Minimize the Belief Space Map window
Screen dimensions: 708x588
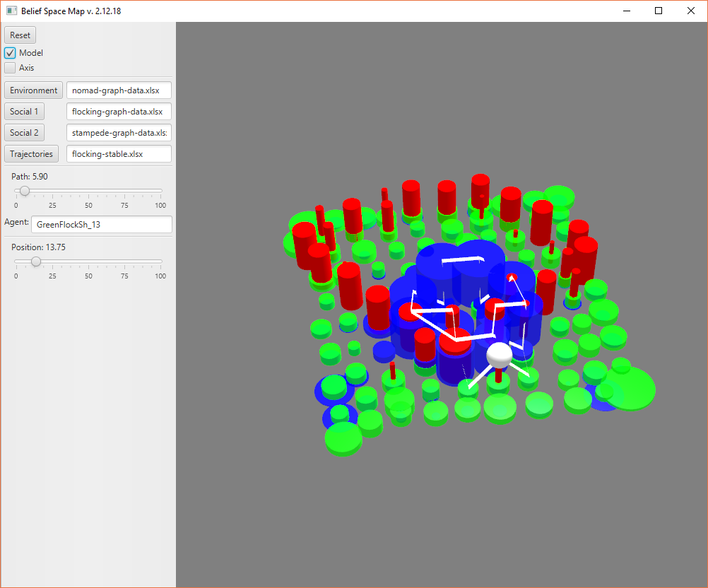626,11
